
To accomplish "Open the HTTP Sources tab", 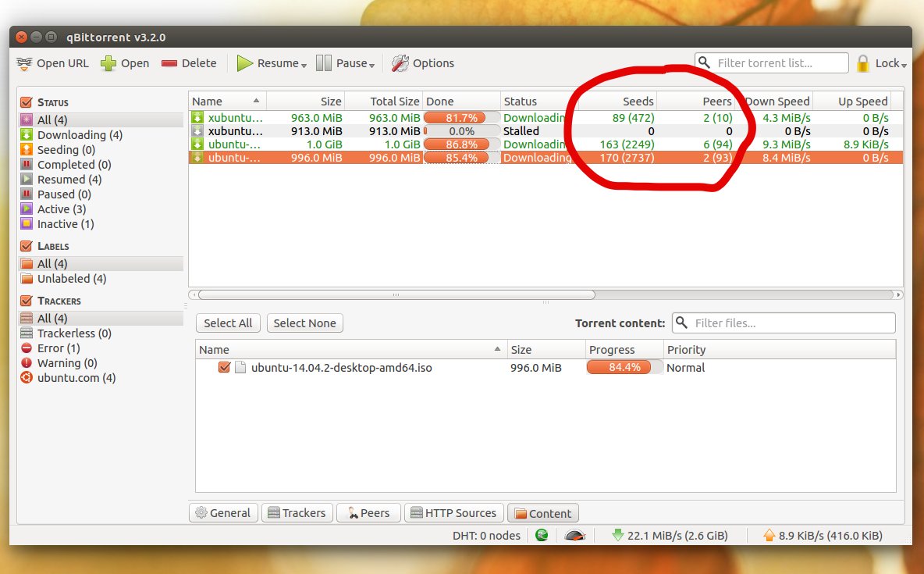I will coord(453,513).
